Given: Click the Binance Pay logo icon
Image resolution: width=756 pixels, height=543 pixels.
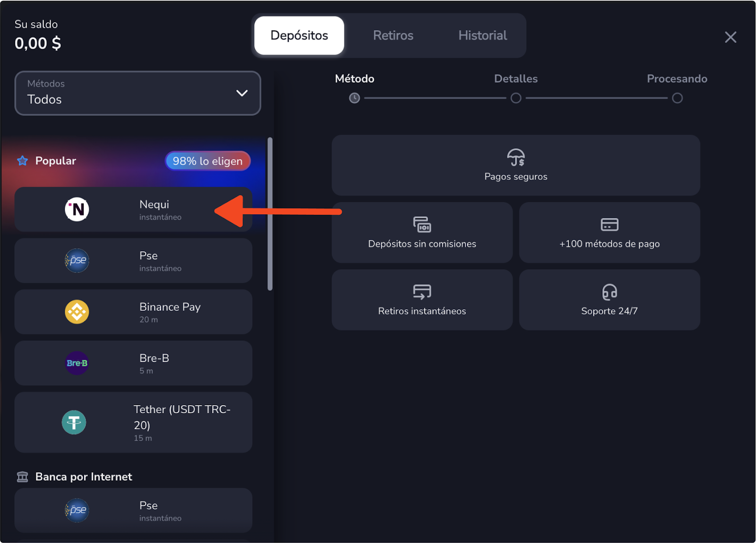Looking at the screenshot, I should [77, 312].
